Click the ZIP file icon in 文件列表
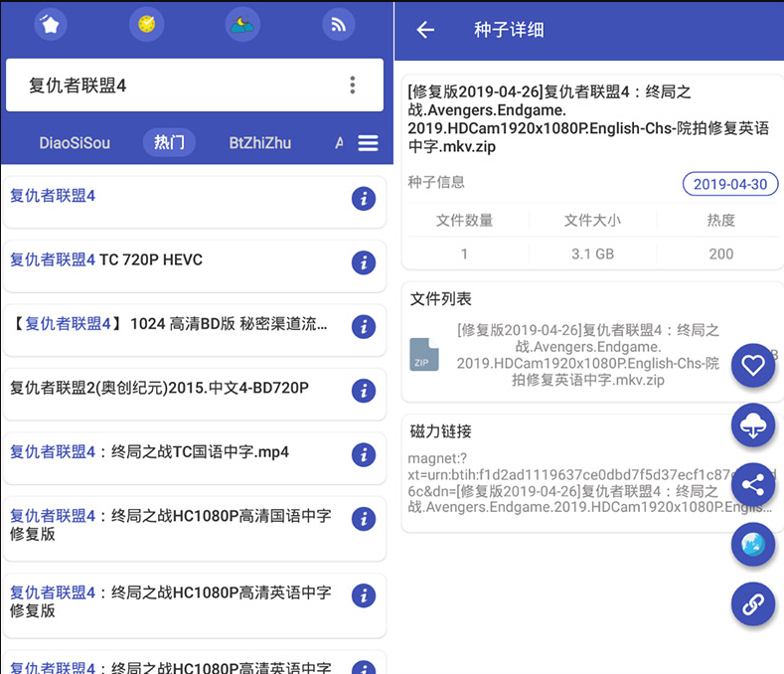Image resolution: width=784 pixels, height=674 pixels. click(x=424, y=355)
